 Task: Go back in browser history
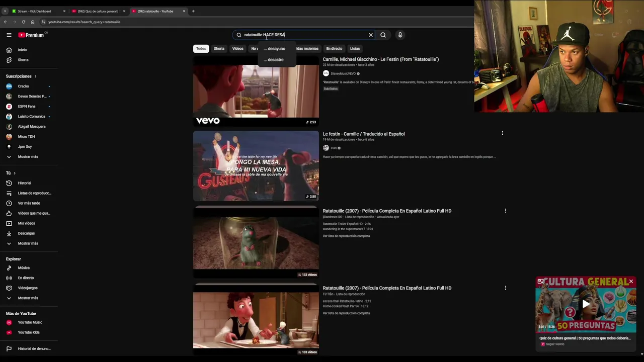6,22
